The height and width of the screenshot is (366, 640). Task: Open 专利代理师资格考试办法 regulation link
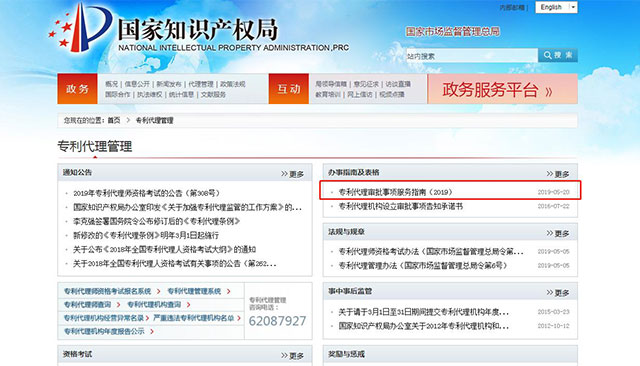click(431, 251)
